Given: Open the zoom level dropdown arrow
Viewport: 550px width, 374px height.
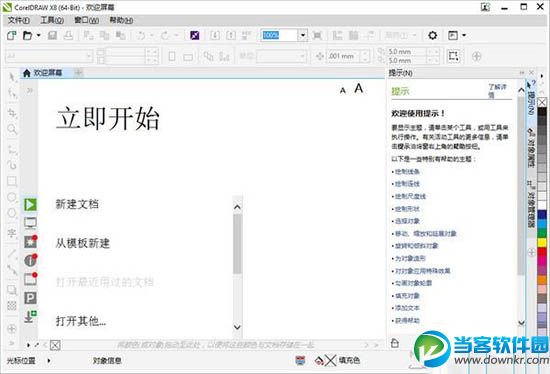Looking at the screenshot, I should point(303,35).
